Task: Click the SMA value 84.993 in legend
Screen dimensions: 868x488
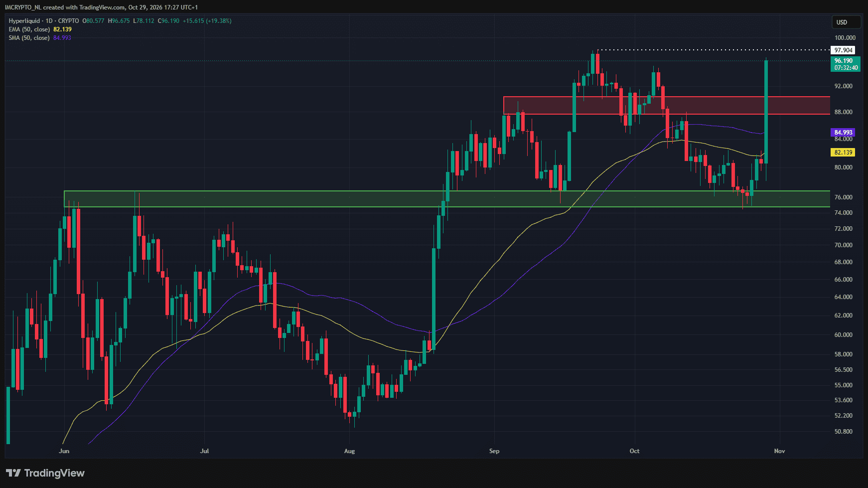Action: pos(62,38)
